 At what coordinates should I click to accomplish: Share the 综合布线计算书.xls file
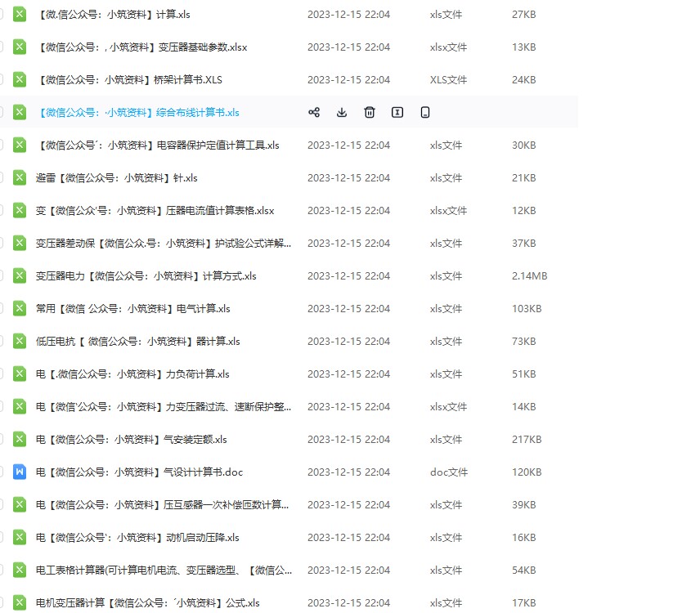pyautogui.click(x=314, y=112)
